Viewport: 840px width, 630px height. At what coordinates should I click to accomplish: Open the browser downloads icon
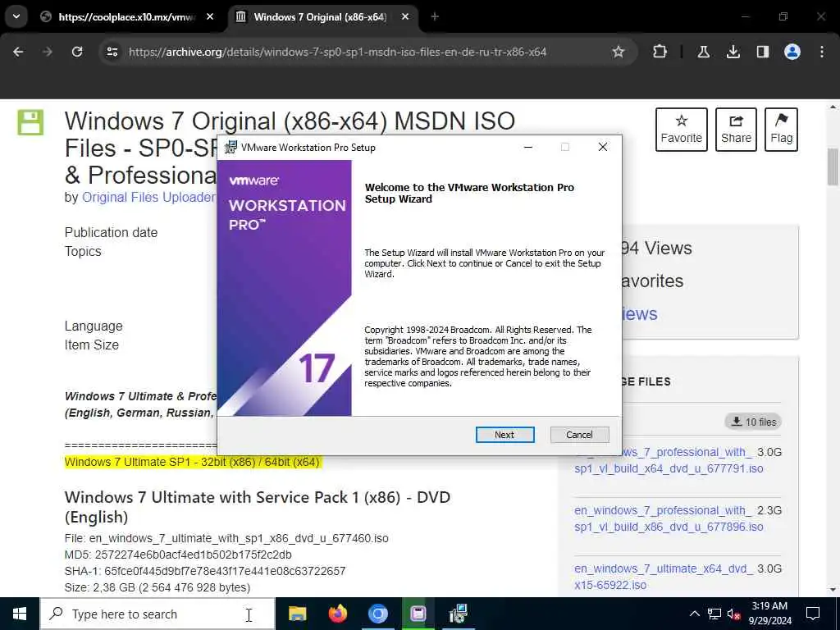(733, 52)
